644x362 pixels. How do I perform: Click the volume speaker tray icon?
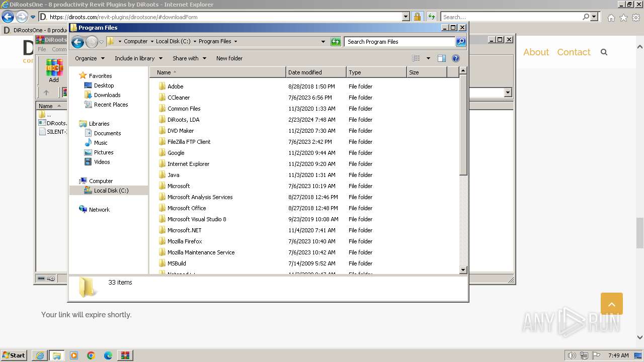point(573,355)
